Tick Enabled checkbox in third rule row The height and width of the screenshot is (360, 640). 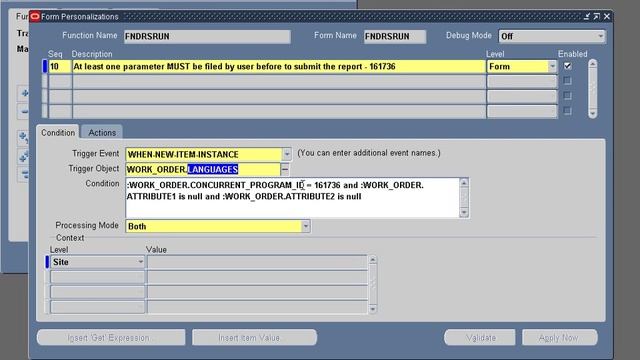[x=567, y=96]
